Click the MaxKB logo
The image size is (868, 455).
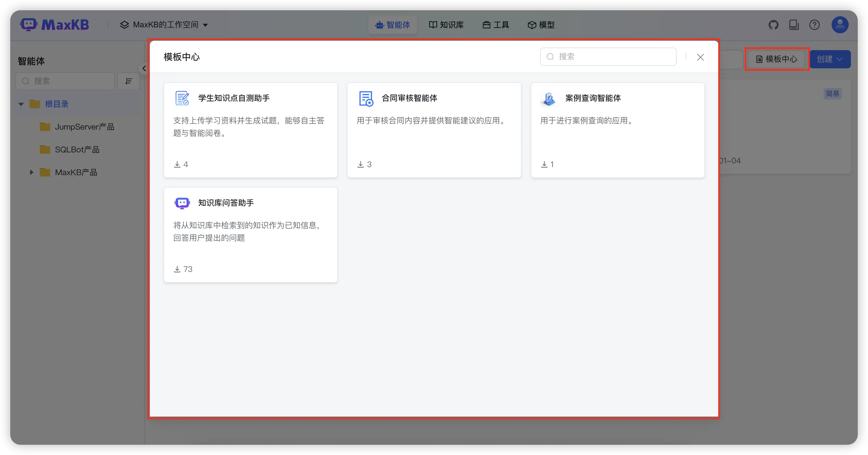point(55,24)
